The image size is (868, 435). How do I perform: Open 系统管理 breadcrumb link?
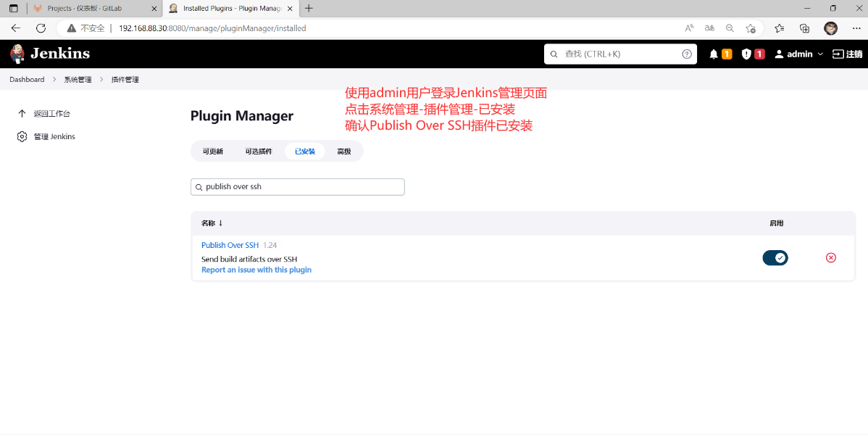(78, 80)
